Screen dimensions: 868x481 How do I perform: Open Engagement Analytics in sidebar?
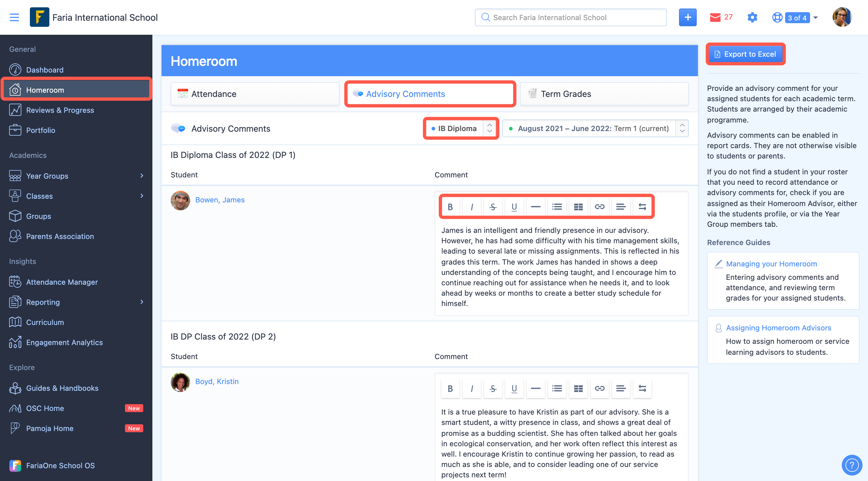[76, 343]
